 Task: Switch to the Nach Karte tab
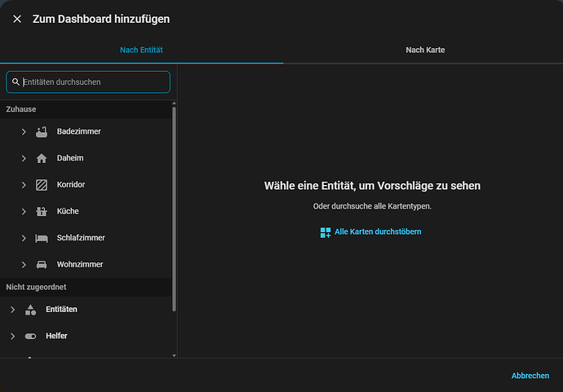(425, 50)
